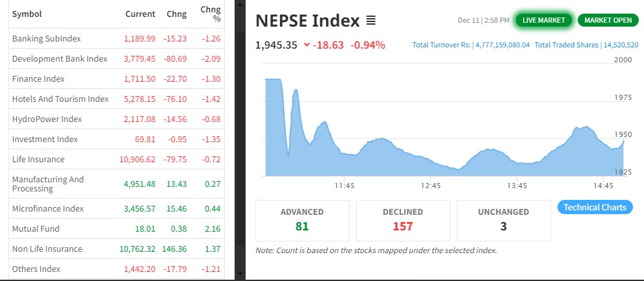Open the Technical Charts button

pyautogui.click(x=595, y=207)
